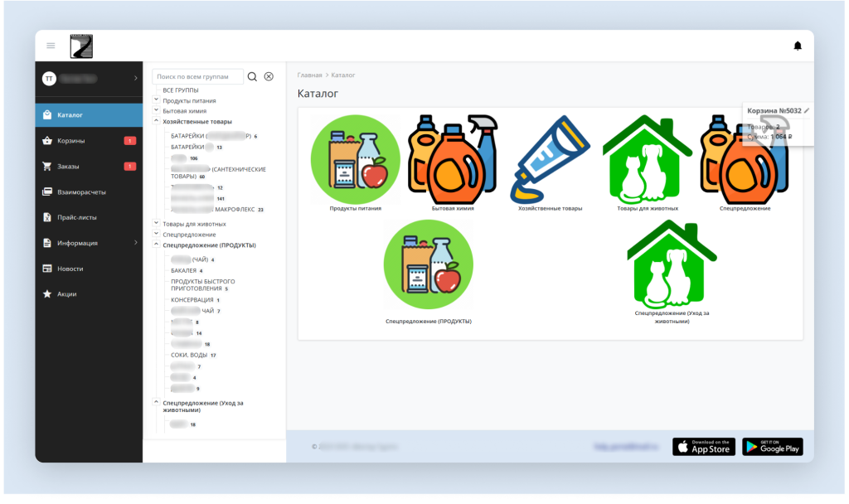Open the Хозяйственные товары tube icon
Image resolution: width=849 pixels, height=504 pixels.
550,159
